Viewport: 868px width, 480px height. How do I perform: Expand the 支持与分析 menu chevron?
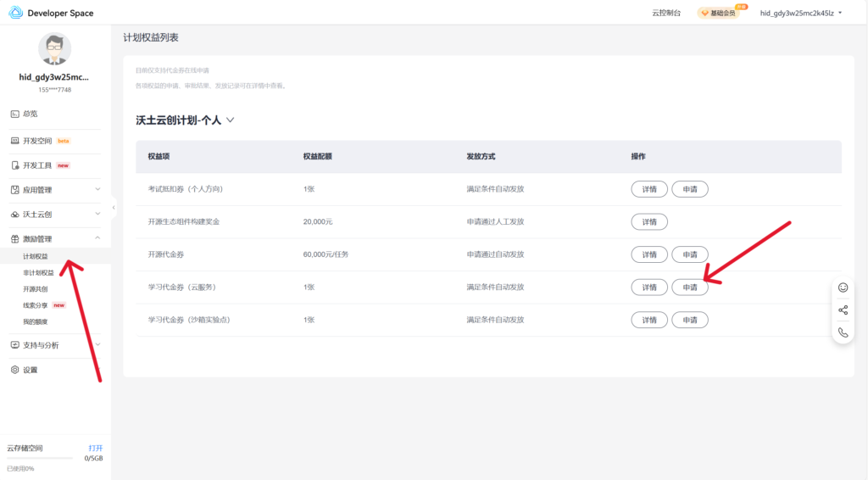(97, 344)
